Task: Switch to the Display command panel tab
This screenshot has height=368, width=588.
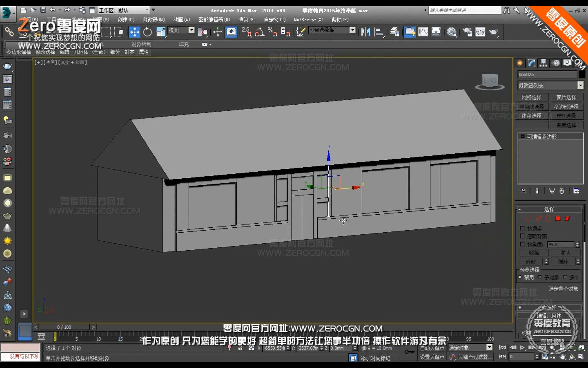Action: (568, 63)
